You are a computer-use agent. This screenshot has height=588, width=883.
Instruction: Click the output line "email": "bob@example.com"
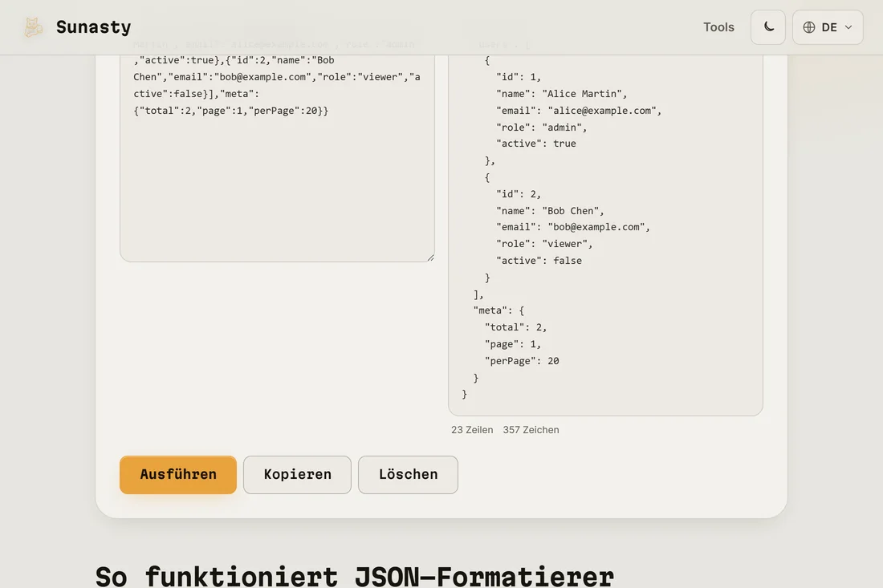click(x=572, y=227)
